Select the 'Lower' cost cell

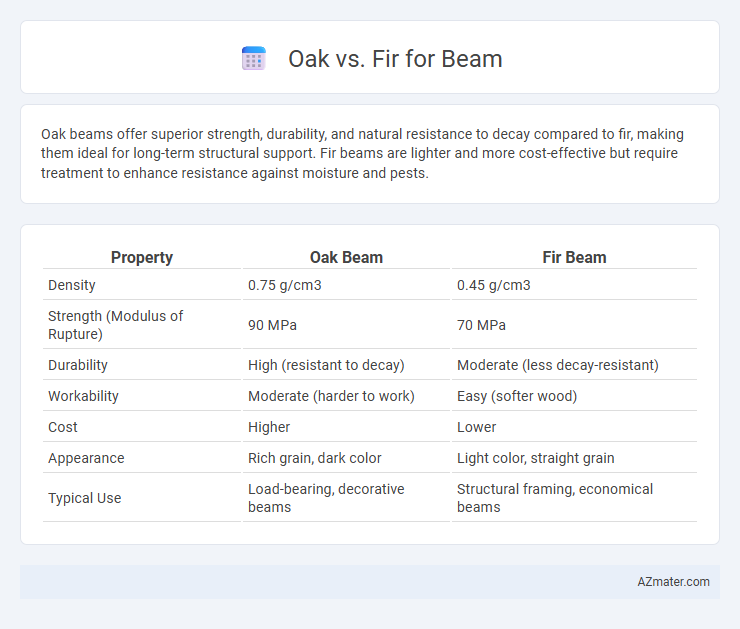click(476, 427)
